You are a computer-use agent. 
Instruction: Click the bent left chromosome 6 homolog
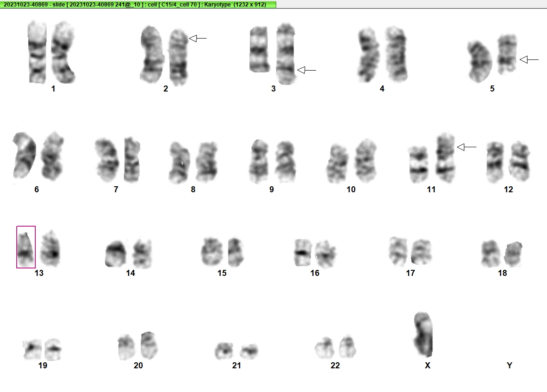24,155
